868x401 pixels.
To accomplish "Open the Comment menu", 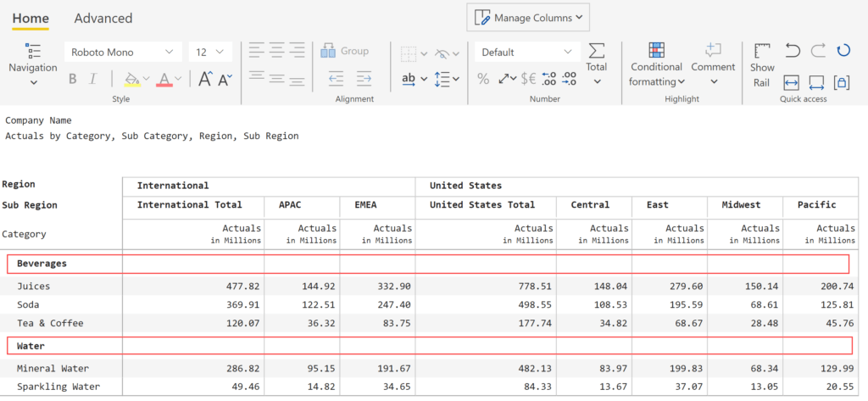I will (713, 64).
